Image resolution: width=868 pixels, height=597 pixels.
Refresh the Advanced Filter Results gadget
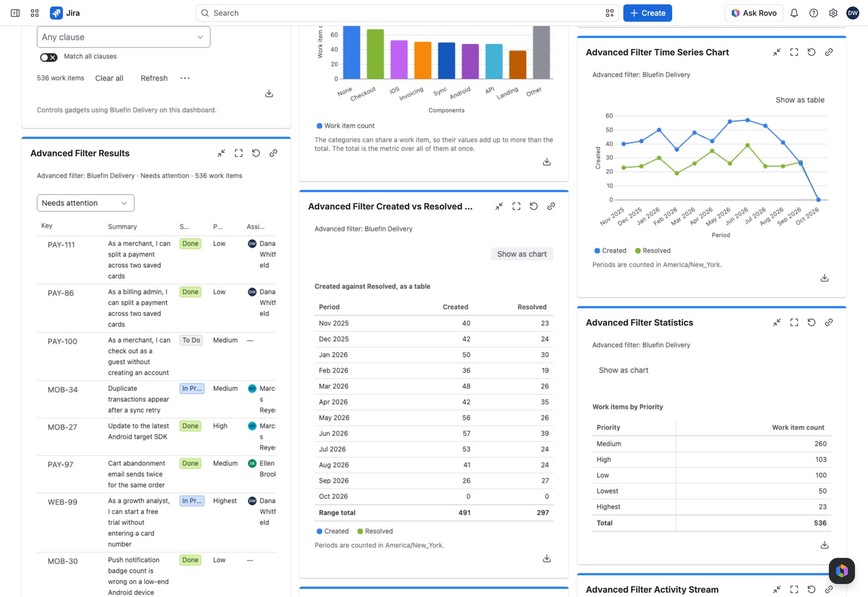click(x=256, y=153)
